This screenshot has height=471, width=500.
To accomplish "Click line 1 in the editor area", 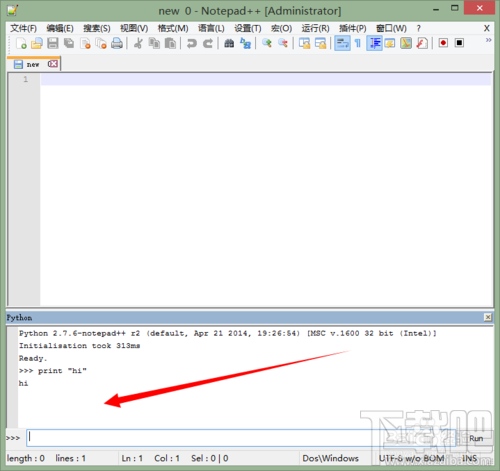I will coord(266,79).
